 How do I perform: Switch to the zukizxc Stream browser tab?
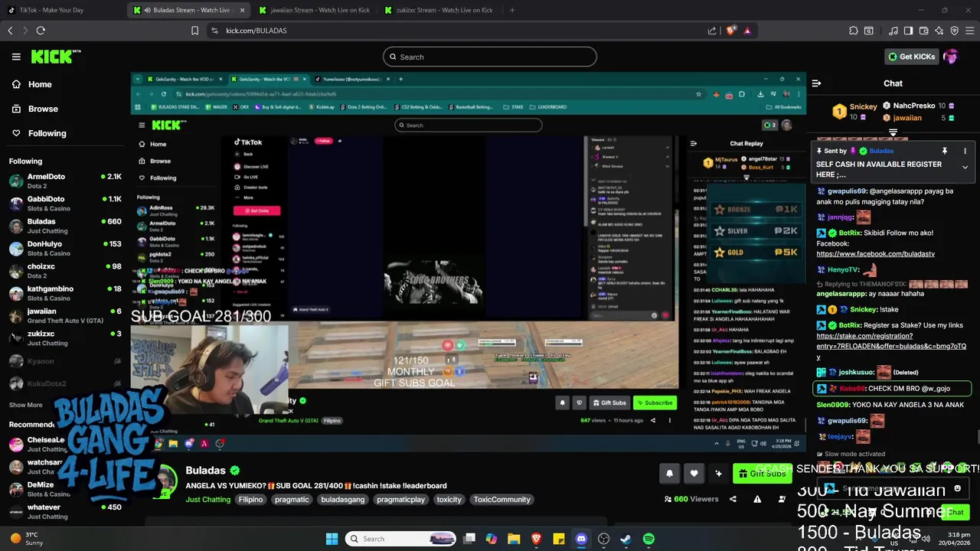coord(439,10)
